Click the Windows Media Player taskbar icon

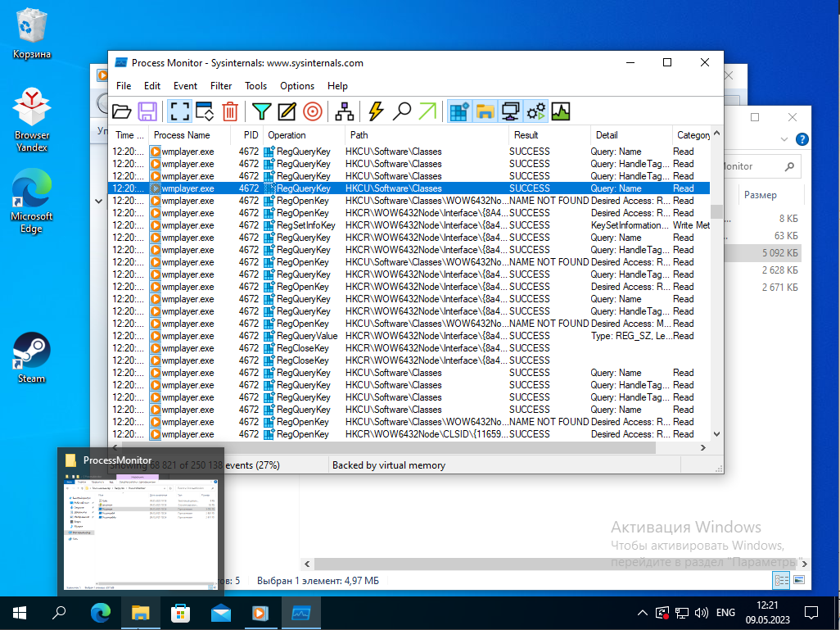[x=261, y=612]
